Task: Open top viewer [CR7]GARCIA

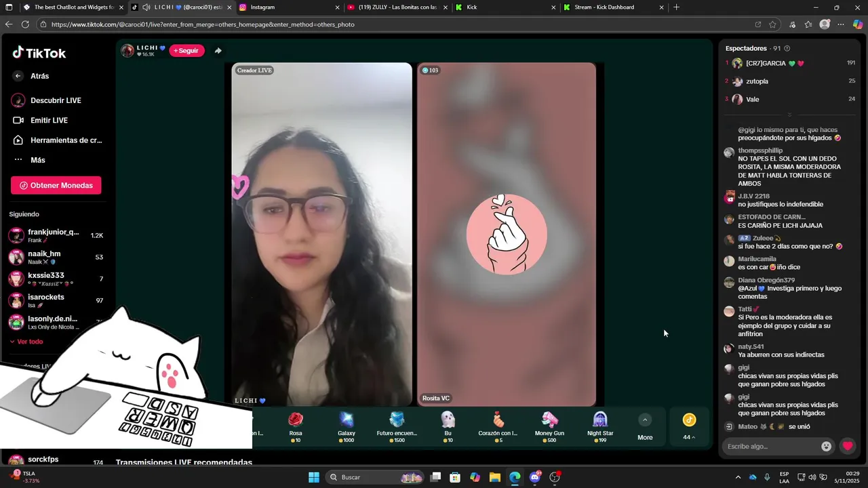Action: coord(790,63)
